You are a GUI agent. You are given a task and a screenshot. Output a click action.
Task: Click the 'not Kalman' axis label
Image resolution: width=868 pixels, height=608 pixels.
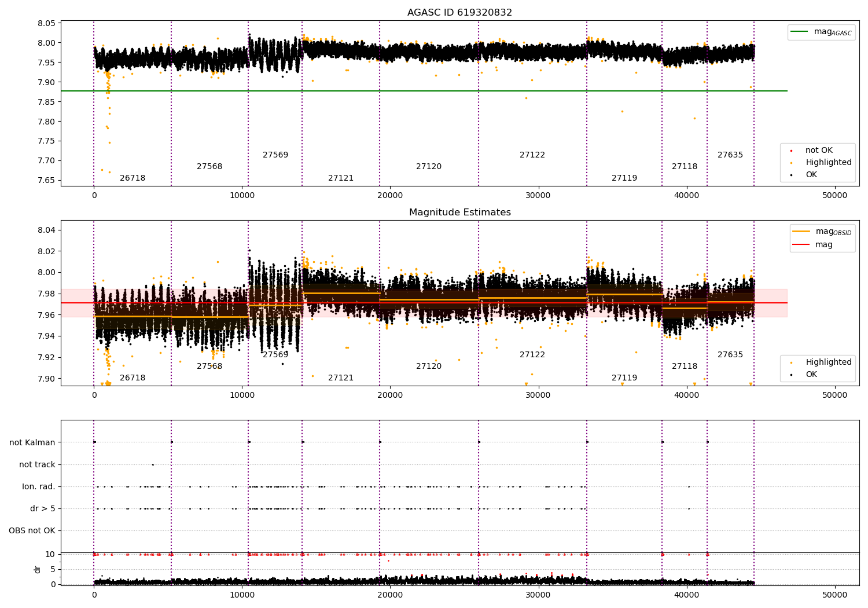coord(32,442)
